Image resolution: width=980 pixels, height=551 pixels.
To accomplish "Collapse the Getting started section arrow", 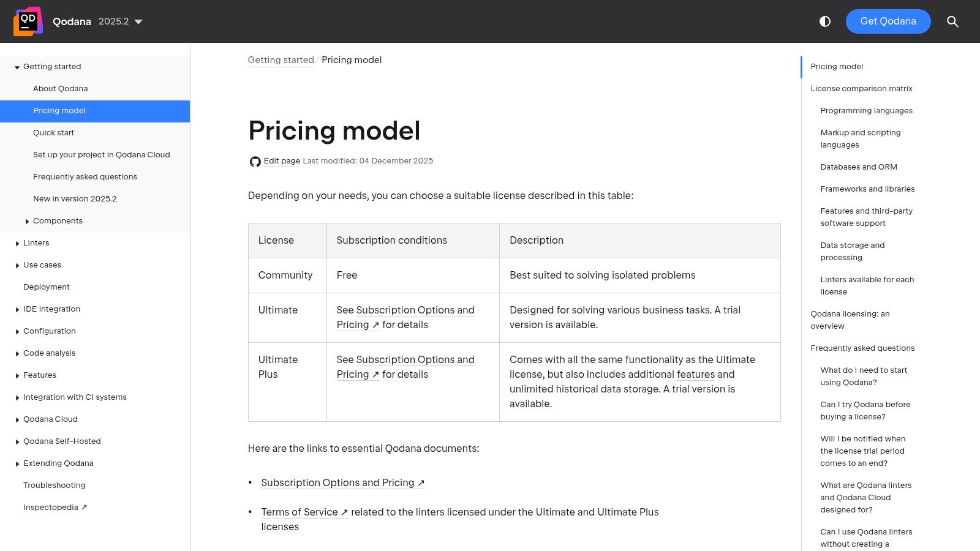I will pyautogui.click(x=17, y=67).
